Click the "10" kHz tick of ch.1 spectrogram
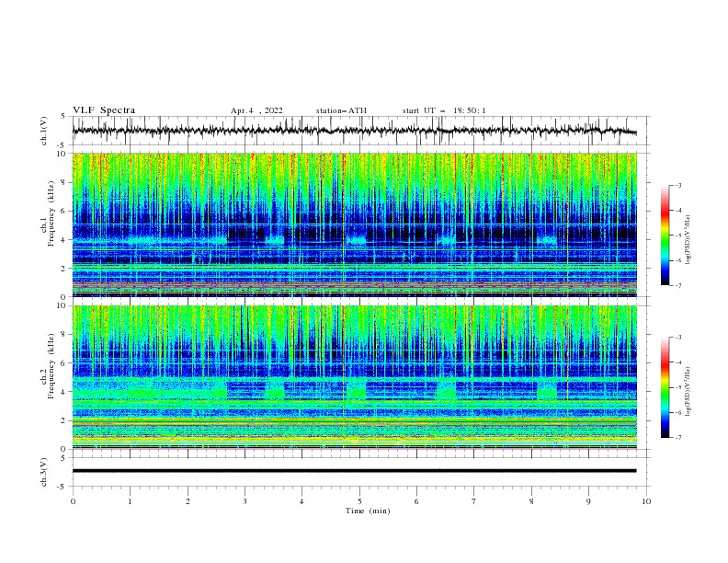This screenshot has width=728, height=563. (x=63, y=154)
